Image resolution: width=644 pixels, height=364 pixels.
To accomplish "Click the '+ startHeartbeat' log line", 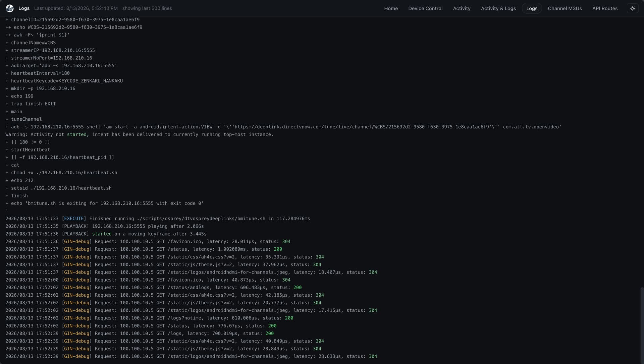I will (x=28, y=150).
